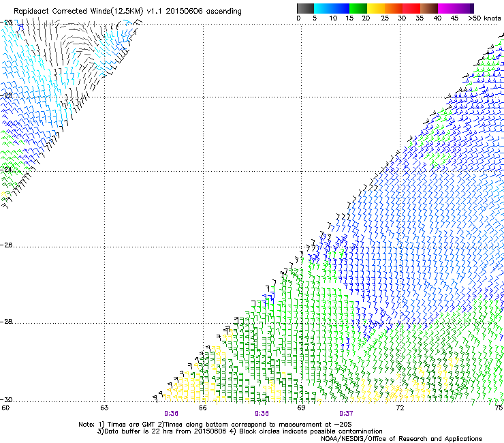Click the -20 latitude axis label

[x=6, y=22]
